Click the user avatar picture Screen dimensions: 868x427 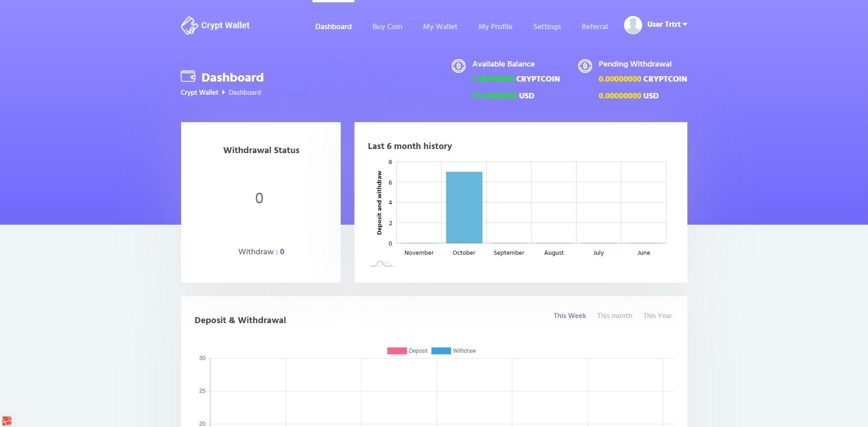tap(633, 25)
